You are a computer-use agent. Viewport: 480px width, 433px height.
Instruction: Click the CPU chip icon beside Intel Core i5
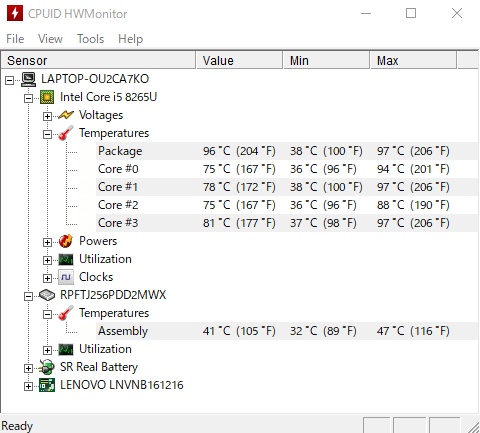(x=47, y=97)
